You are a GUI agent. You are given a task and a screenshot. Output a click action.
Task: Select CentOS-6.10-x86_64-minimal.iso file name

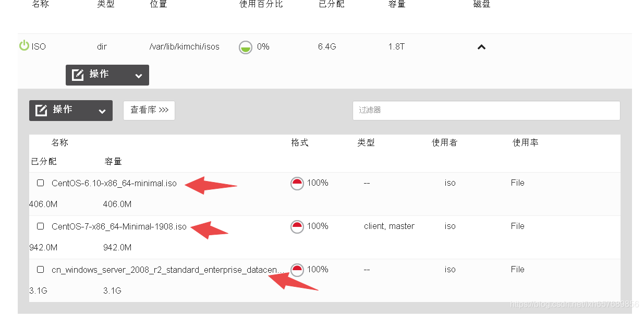coord(114,183)
